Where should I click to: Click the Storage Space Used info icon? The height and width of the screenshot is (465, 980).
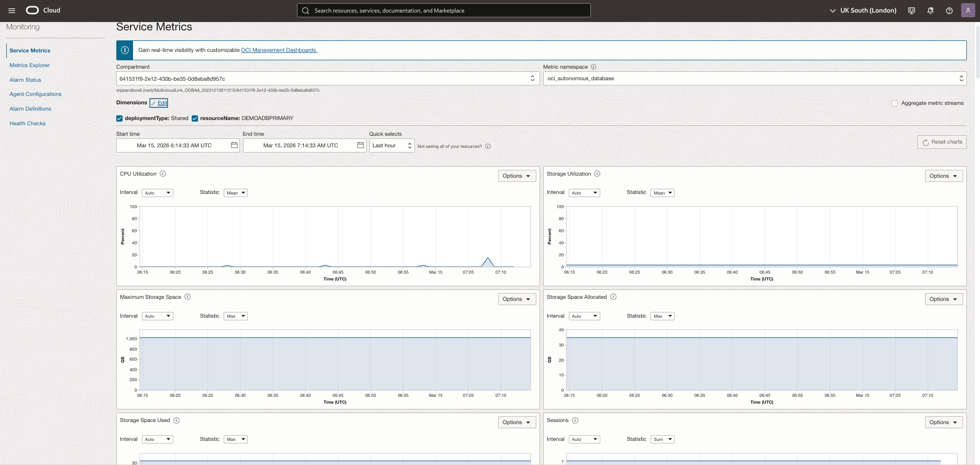tap(177, 420)
